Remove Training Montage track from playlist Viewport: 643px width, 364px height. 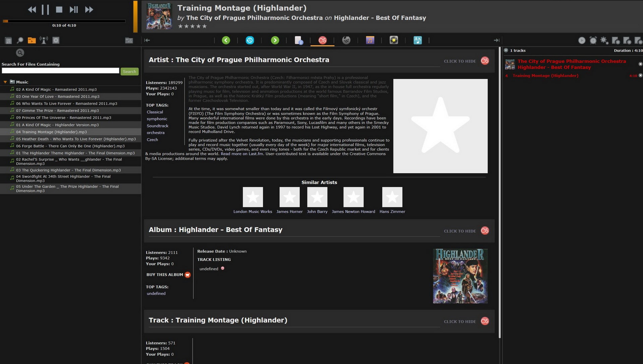coord(640,75)
